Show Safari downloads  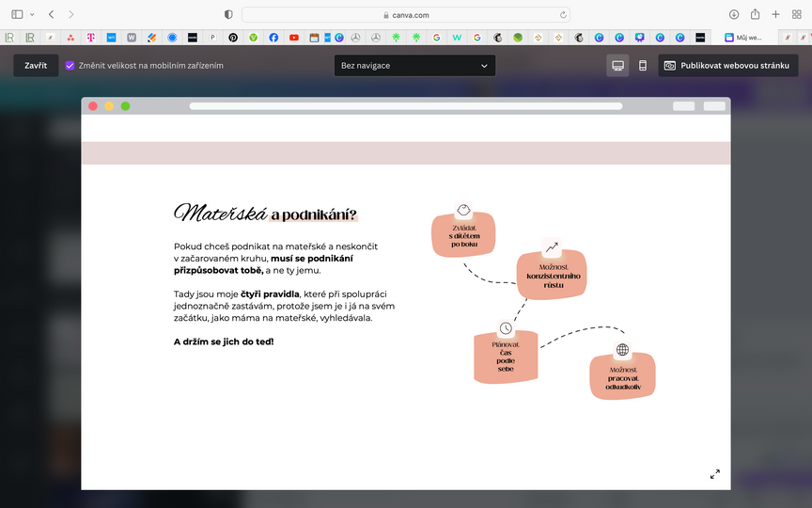tap(734, 14)
